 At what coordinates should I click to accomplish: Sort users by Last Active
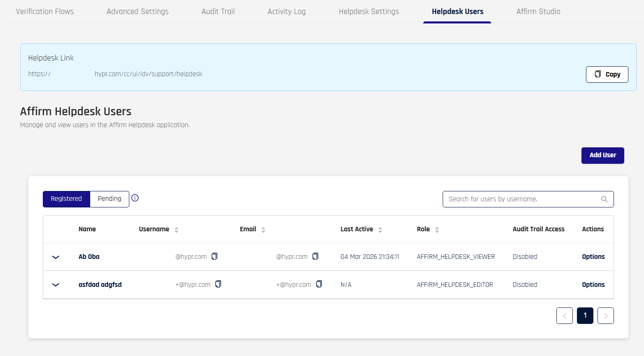380,230
